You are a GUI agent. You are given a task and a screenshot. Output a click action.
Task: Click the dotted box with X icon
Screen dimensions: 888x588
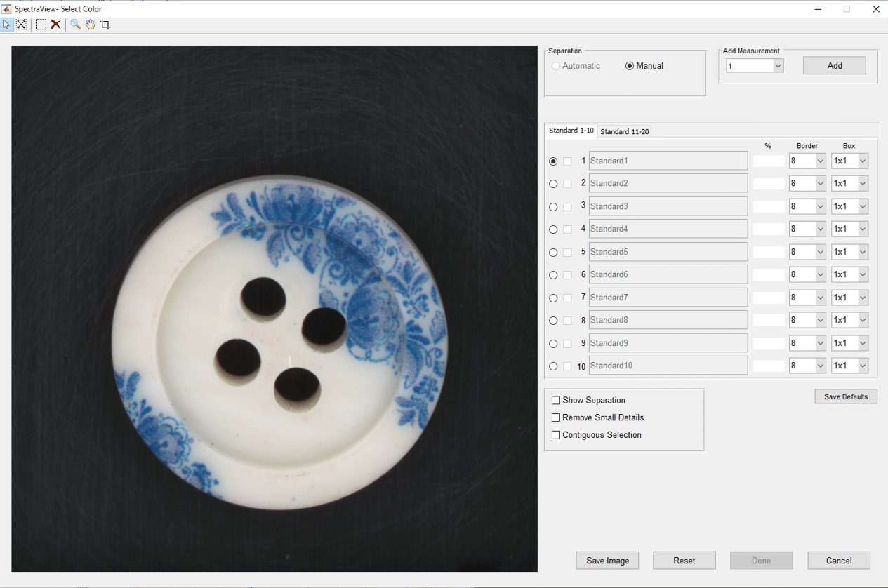(x=22, y=25)
